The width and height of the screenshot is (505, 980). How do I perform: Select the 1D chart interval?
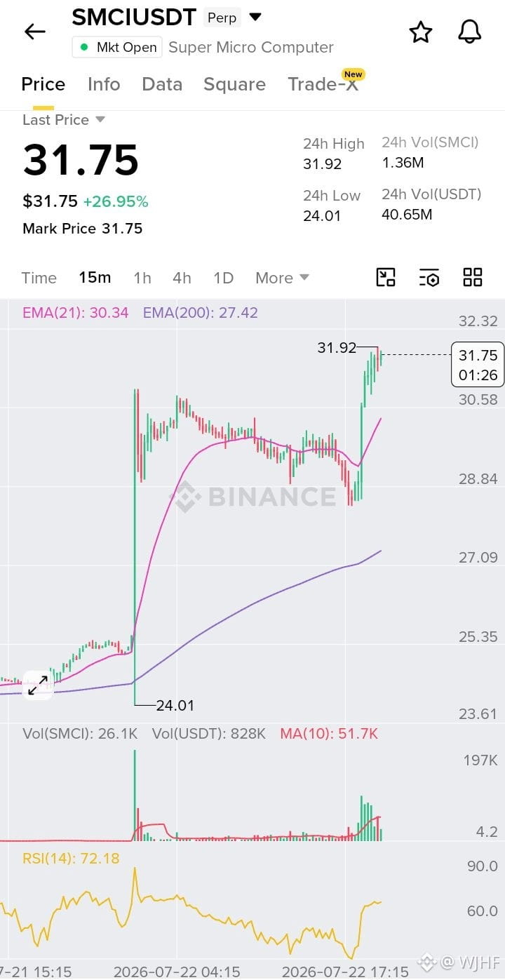(223, 278)
